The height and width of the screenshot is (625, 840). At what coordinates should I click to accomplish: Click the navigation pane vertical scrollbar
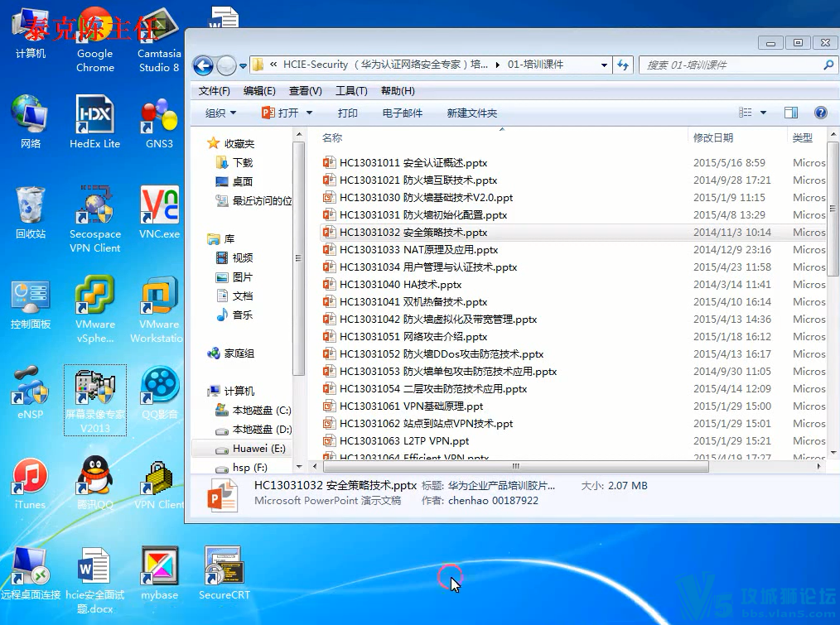(298, 258)
